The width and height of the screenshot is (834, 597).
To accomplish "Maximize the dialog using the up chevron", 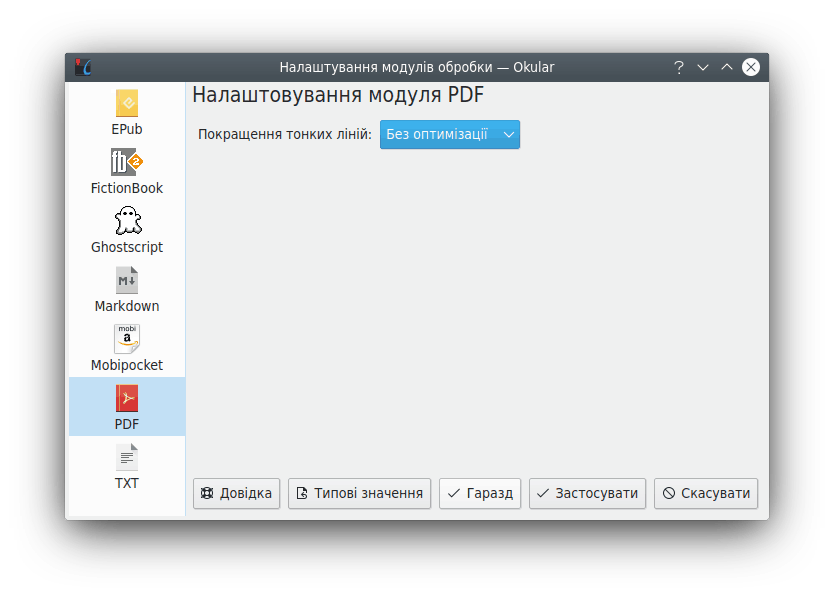I will click(727, 67).
